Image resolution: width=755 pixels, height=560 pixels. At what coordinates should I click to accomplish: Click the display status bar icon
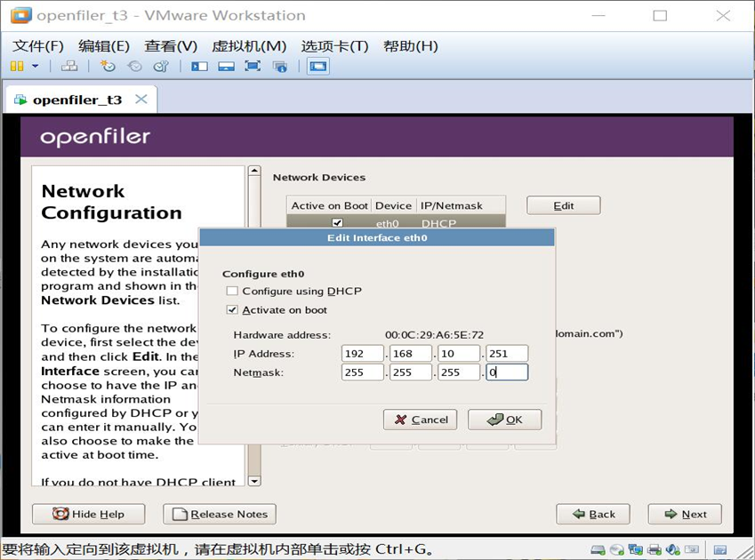692,549
